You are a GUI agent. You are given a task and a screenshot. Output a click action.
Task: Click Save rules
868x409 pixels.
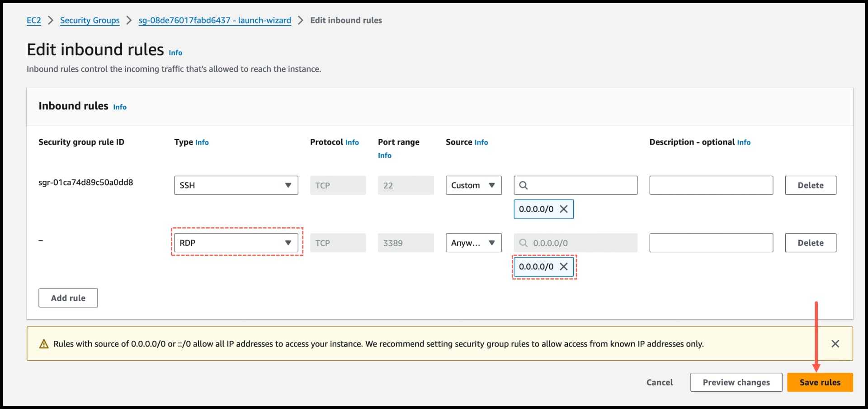coord(820,382)
